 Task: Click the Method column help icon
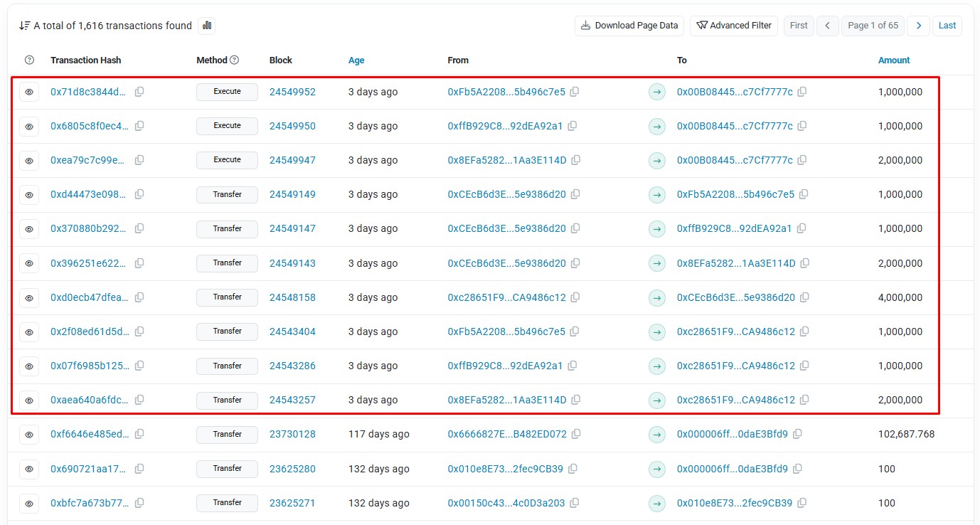(x=235, y=60)
